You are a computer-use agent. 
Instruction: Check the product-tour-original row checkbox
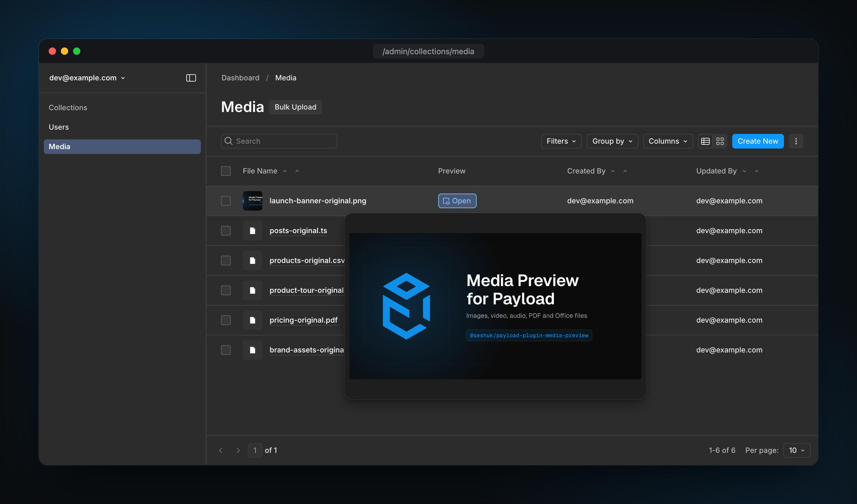click(226, 290)
